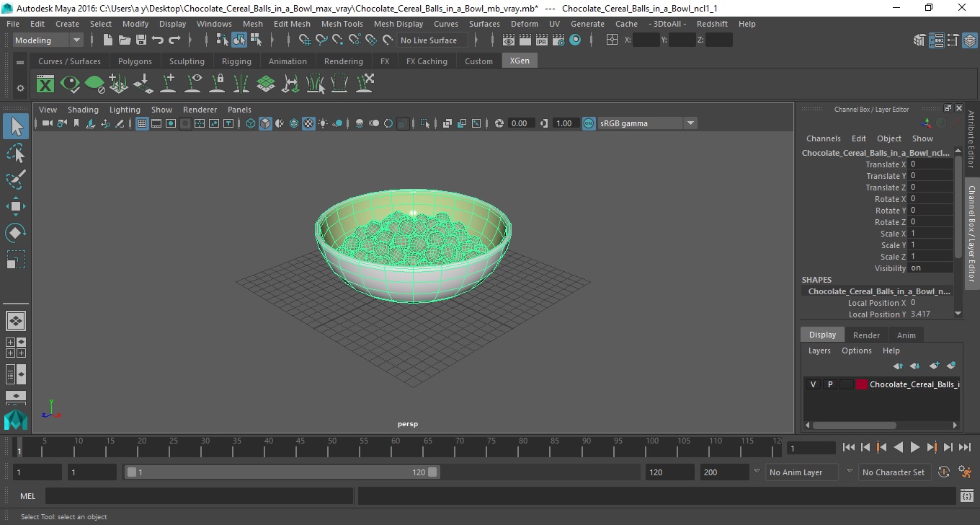Open the Modeling Toolkit icon at top right
This screenshot has width=980, height=525.
coord(919,40)
